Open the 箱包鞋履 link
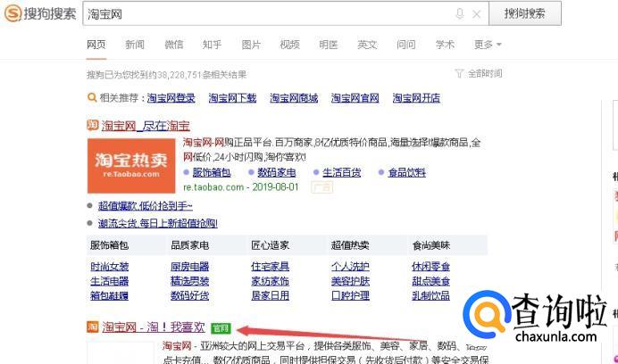The height and width of the screenshot is (364, 618). 110,295
